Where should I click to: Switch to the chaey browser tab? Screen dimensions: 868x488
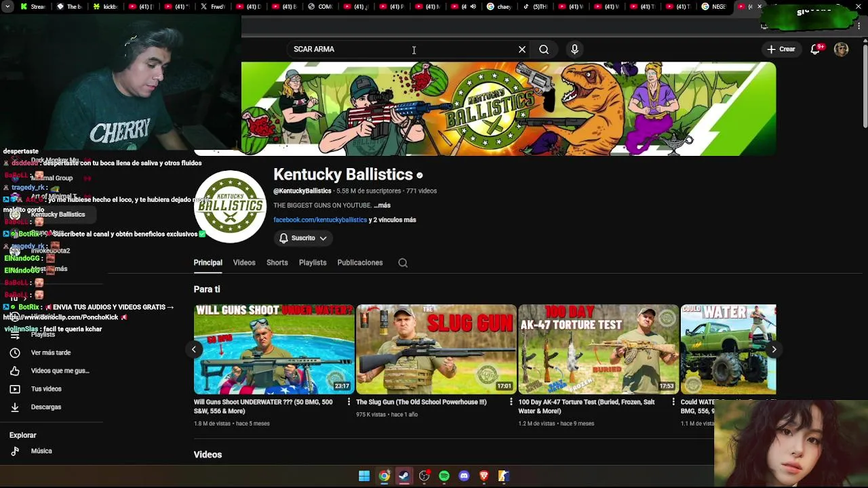coord(499,7)
